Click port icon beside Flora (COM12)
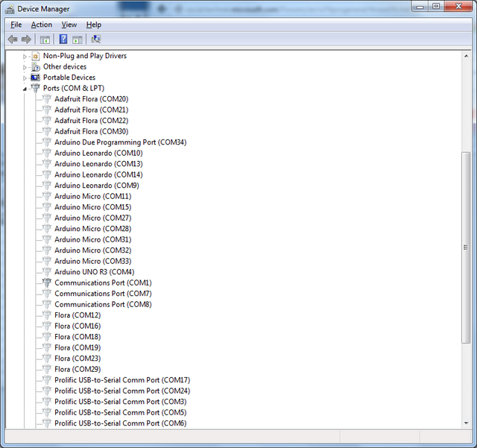Viewport: 477px width, 448px height. click(47, 315)
